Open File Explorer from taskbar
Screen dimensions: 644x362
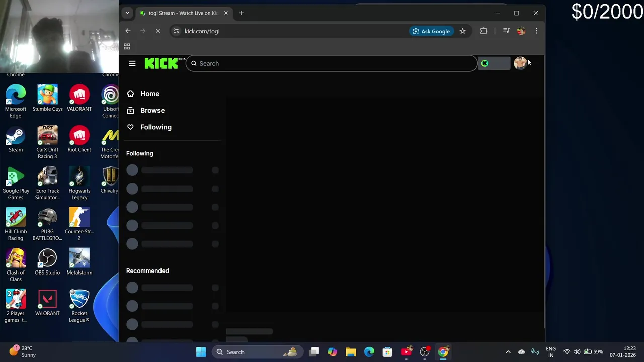tap(351, 352)
